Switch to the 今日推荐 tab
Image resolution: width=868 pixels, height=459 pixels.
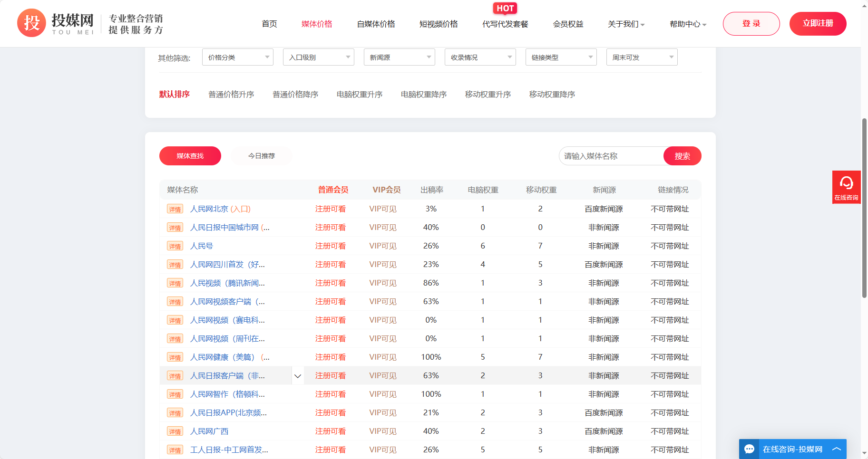click(262, 156)
